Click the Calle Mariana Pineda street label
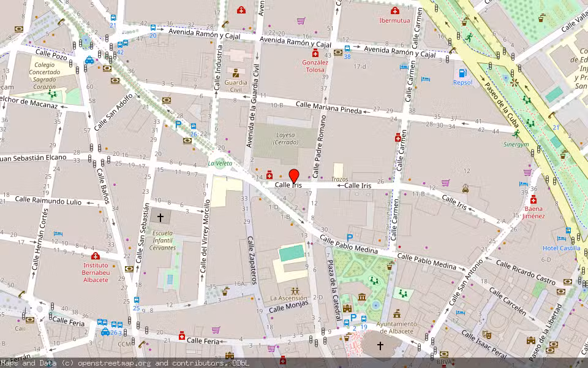Viewport: 588px width, 368px height. 328,107
